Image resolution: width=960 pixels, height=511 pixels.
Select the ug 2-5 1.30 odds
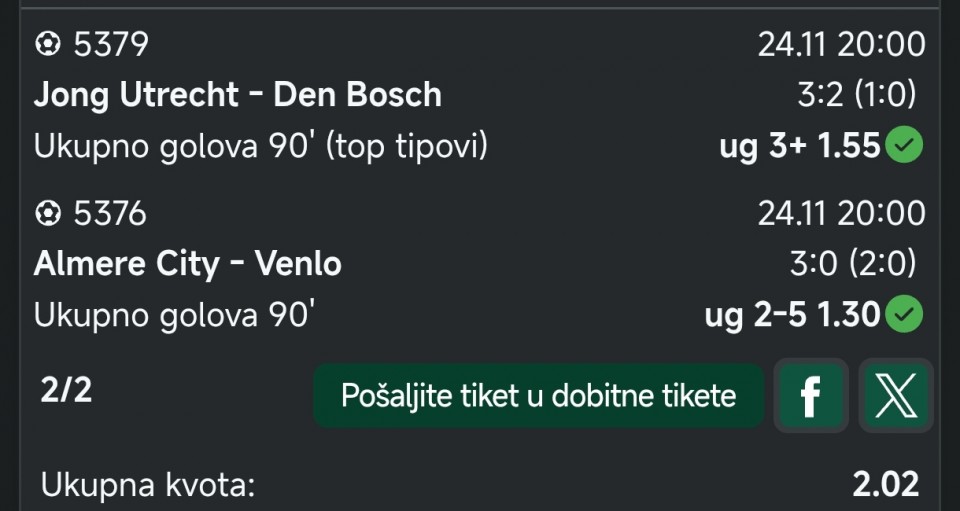point(791,316)
